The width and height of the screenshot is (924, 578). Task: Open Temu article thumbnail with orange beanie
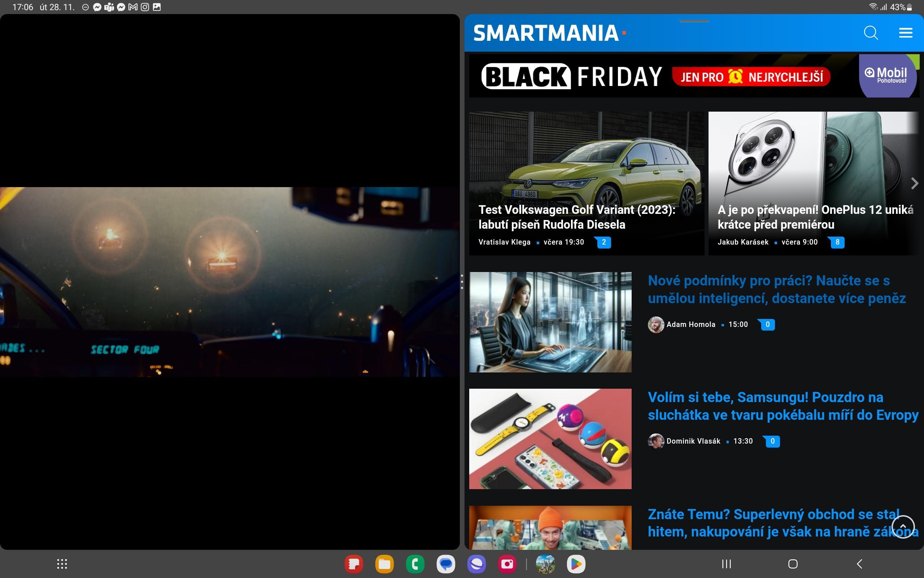point(550,527)
